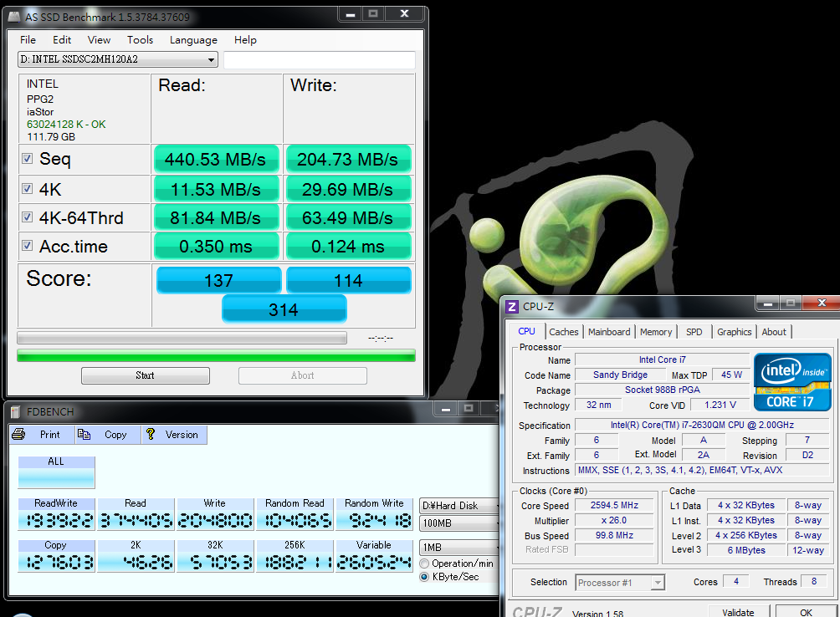Click the Start benchmark button
Viewport: 840px width, 617px height.
tap(146, 375)
